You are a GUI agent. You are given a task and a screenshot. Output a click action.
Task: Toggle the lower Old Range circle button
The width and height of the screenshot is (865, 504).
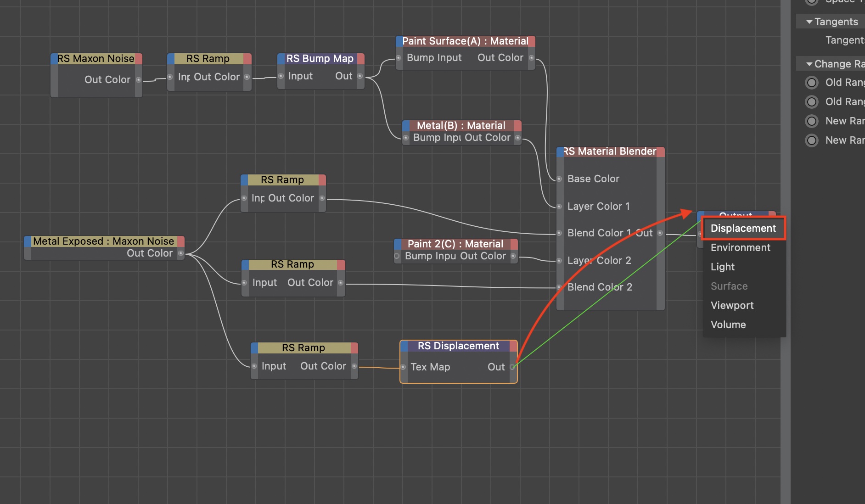coord(812,102)
